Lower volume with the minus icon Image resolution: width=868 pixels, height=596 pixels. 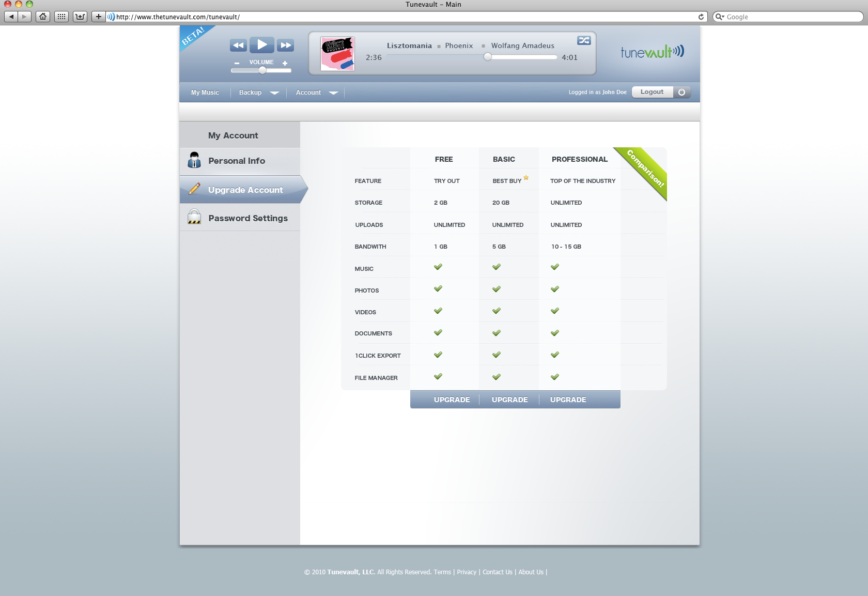click(237, 63)
